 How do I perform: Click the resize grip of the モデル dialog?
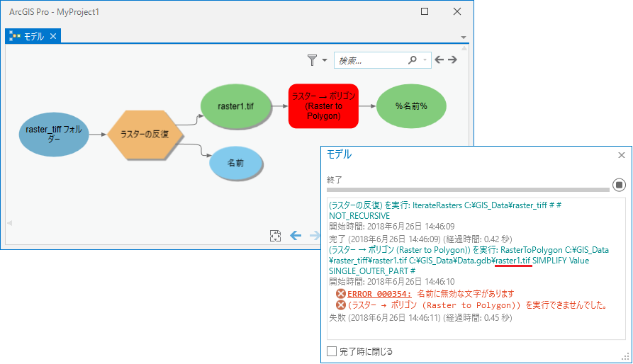point(625,357)
